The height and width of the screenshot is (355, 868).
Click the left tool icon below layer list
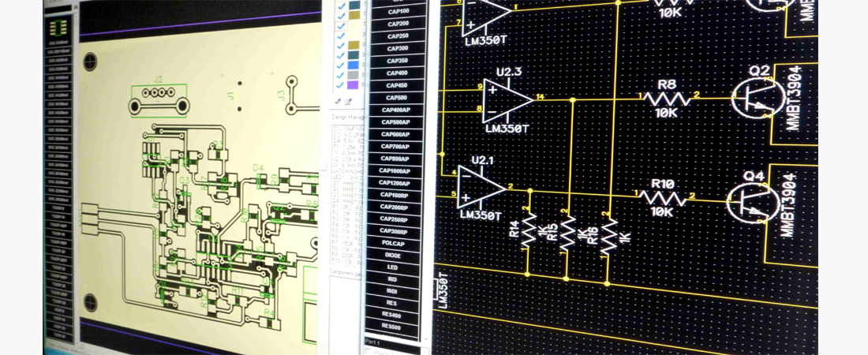(x=338, y=102)
